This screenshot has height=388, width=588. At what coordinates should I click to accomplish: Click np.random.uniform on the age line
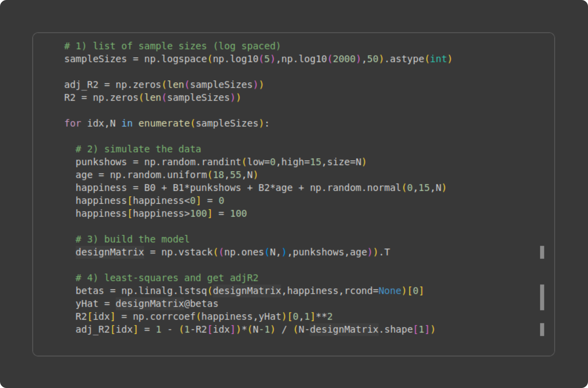point(158,175)
